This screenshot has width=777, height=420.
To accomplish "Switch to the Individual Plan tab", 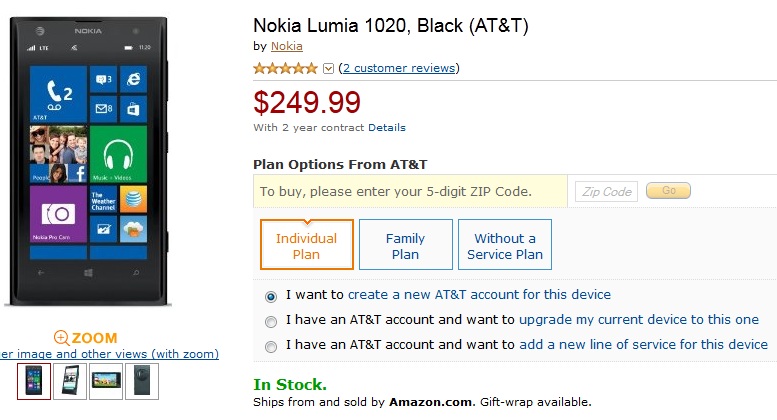I will [306, 246].
